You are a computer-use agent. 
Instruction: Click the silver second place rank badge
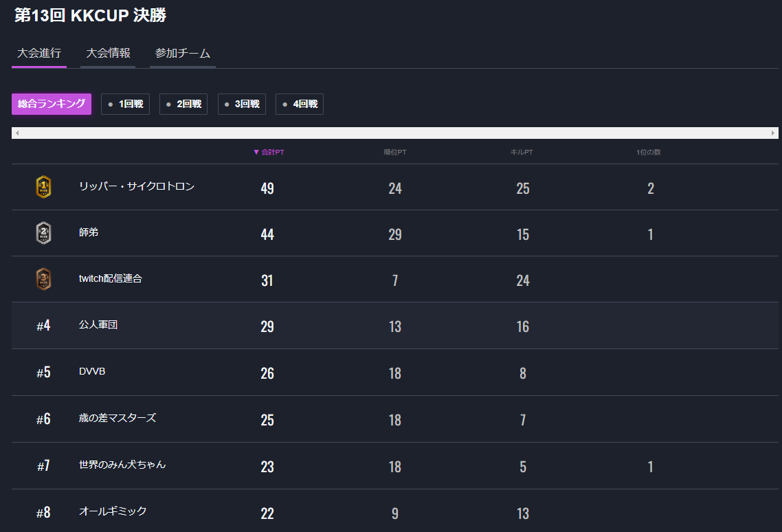[x=43, y=233]
